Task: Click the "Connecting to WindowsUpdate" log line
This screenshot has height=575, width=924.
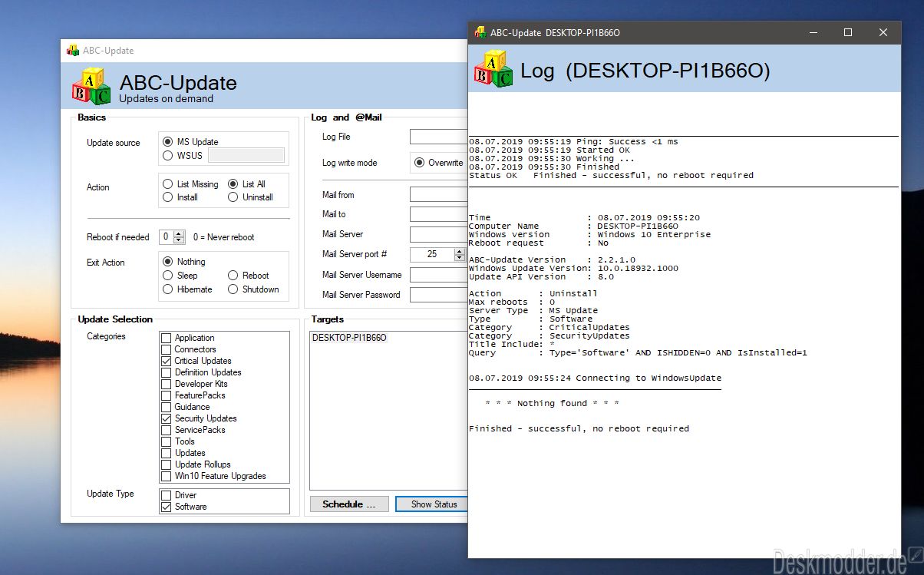Action: tap(595, 378)
